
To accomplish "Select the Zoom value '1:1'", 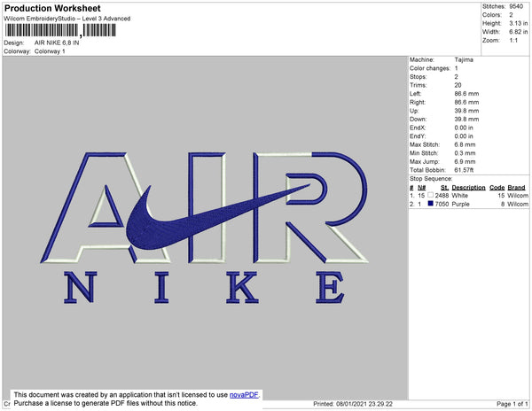I will pyautogui.click(x=513, y=41).
